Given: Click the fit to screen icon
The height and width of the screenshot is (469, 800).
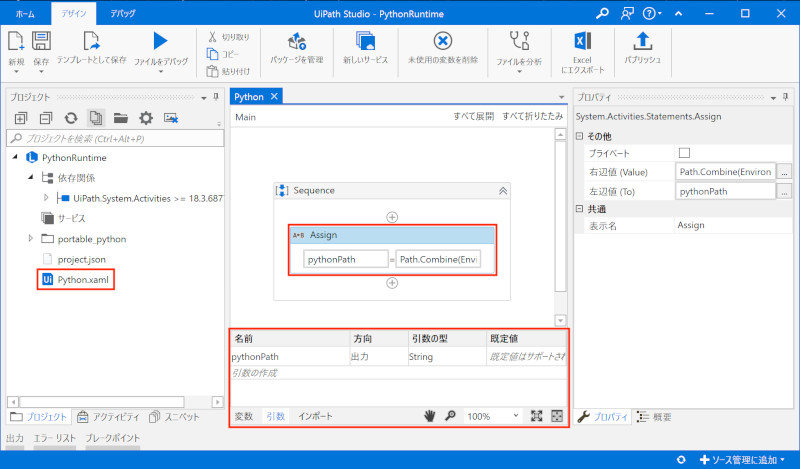Looking at the screenshot, I should (537, 416).
